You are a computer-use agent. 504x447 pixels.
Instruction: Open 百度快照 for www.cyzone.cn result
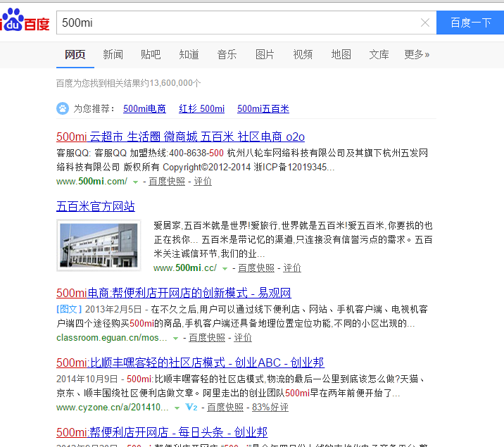225,407
